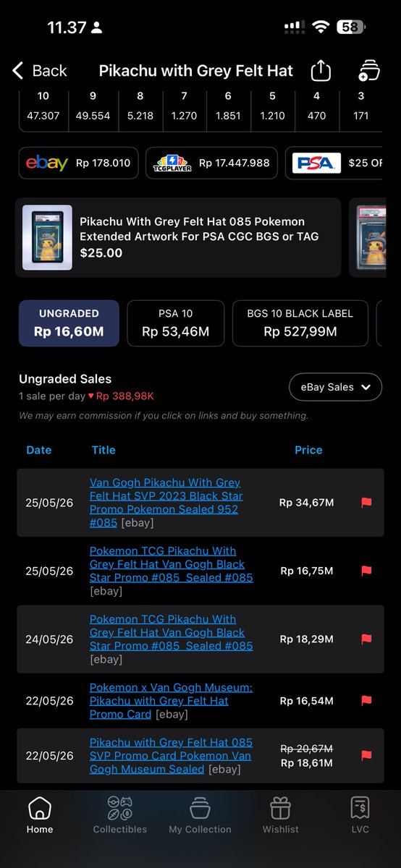401x868 pixels.
Task: Select BGS 10 BLACK LABEL tab
Action: pos(300,323)
